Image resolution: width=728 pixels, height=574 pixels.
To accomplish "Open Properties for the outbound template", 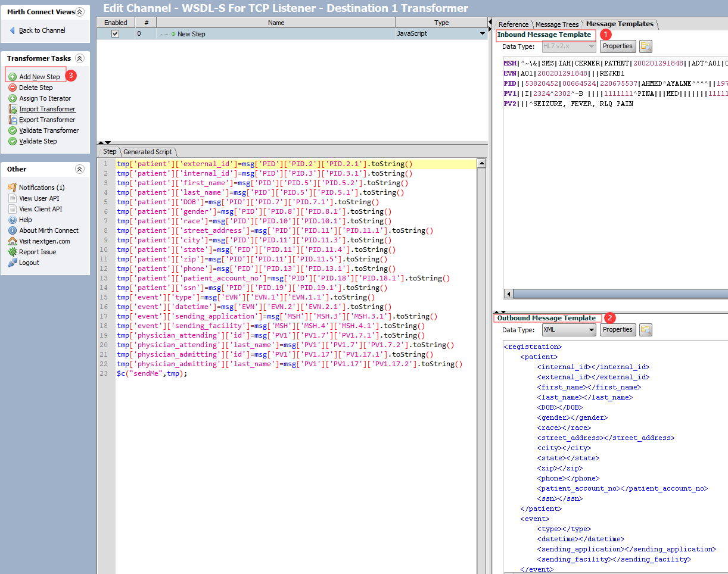I will pyautogui.click(x=618, y=330).
